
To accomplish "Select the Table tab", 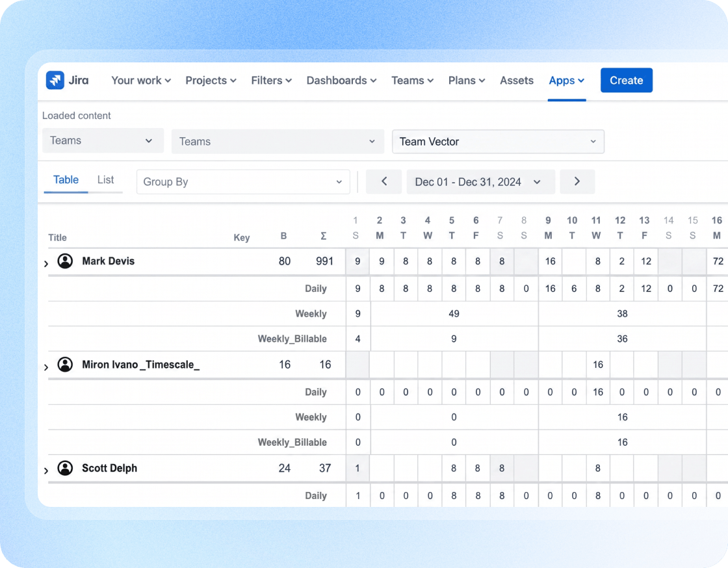I will [x=66, y=180].
